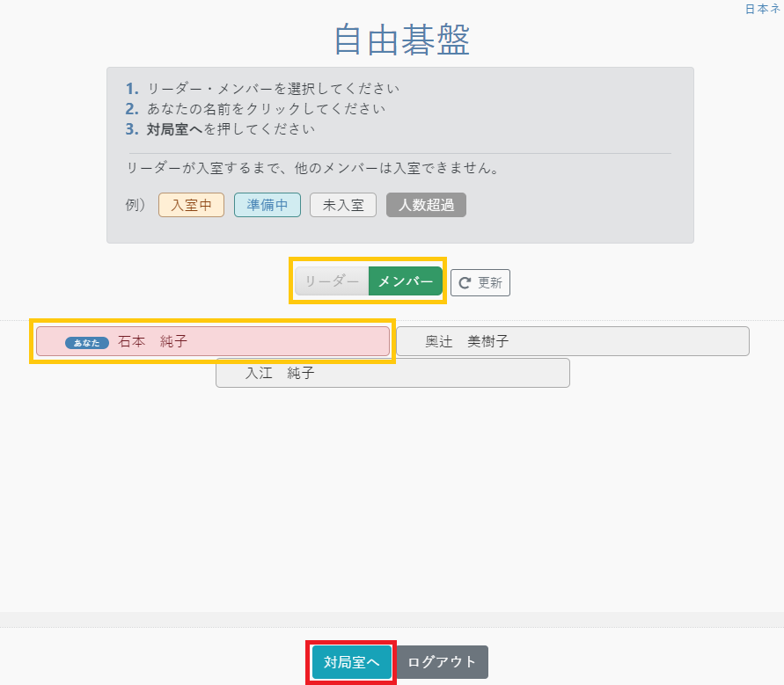Click the ログアウト button

pyautogui.click(x=442, y=662)
